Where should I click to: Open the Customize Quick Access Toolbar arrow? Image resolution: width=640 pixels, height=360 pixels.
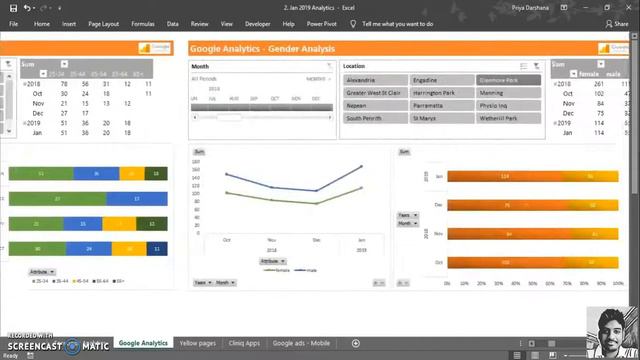tap(60, 8)
